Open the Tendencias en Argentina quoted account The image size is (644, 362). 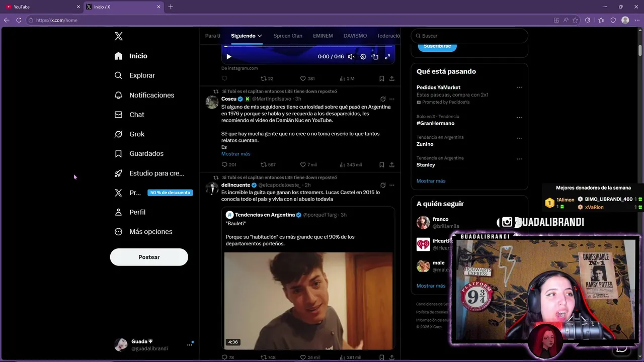[x=265, y=215]
